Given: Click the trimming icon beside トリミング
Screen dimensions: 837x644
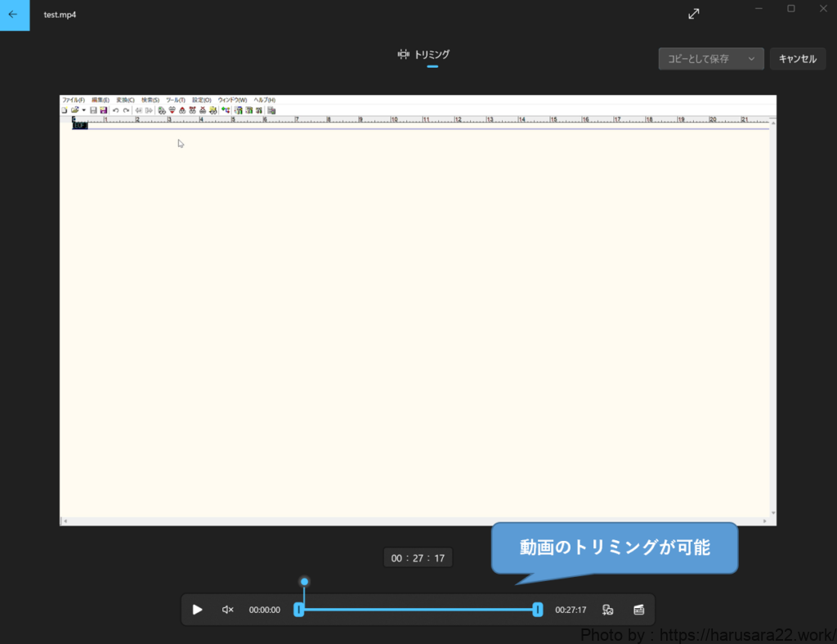Looking at the screenshot, I should click(403, 55).
